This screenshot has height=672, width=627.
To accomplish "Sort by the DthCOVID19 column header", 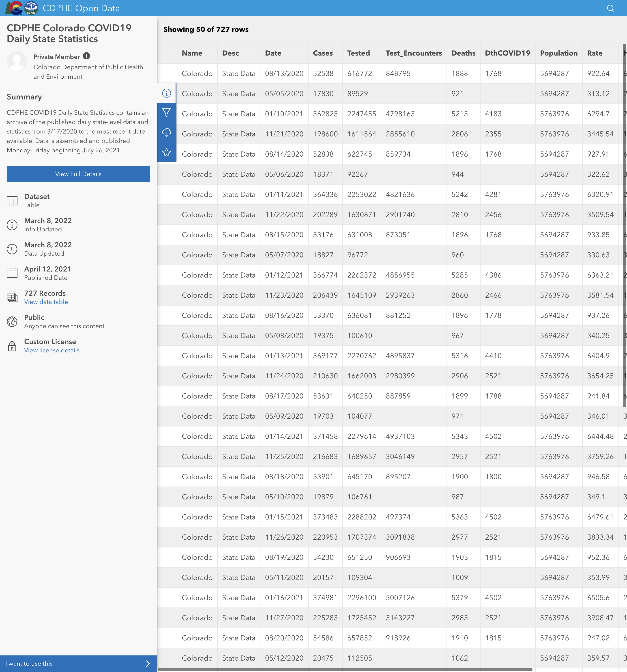I will point(508,53).
